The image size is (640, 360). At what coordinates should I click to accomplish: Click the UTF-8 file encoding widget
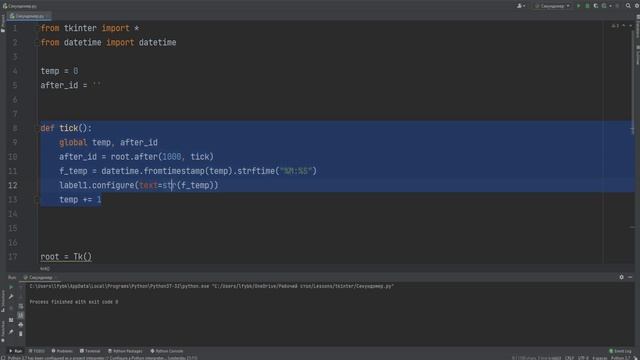coord(583,358)
